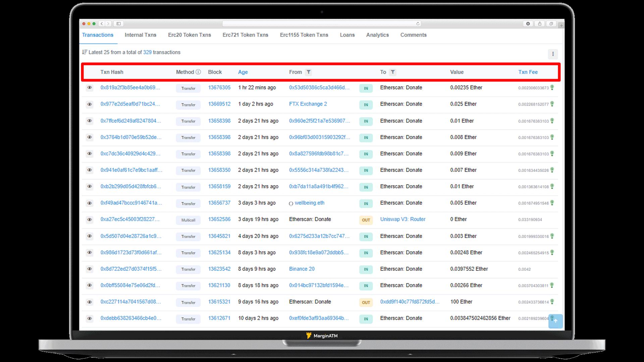
Task: Click the eye icon for transaction 0x977e2d5eaf0d71bc24
Action: pyautogui.click(x=90, y=104)
